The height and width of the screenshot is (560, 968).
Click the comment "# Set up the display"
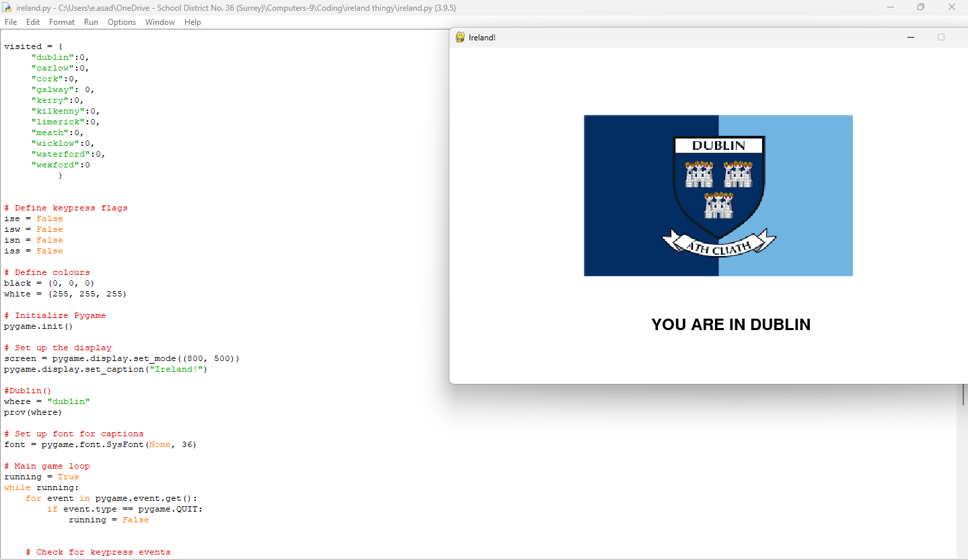pos(58,348)
